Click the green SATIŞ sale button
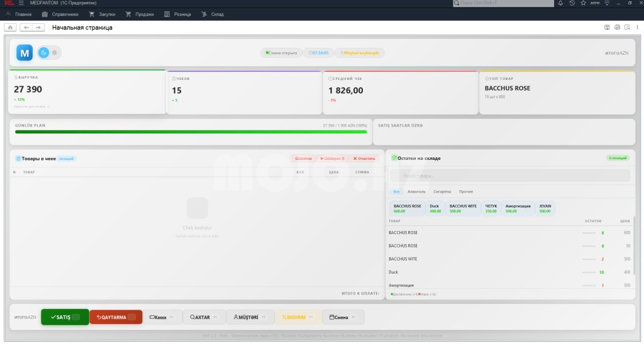Screen dimensions: 644x345 65,317
